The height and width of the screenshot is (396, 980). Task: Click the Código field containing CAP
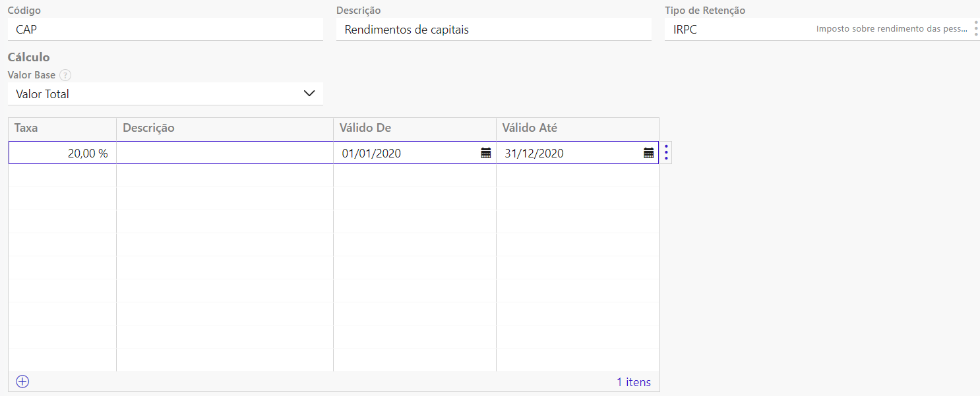(165, 30)
